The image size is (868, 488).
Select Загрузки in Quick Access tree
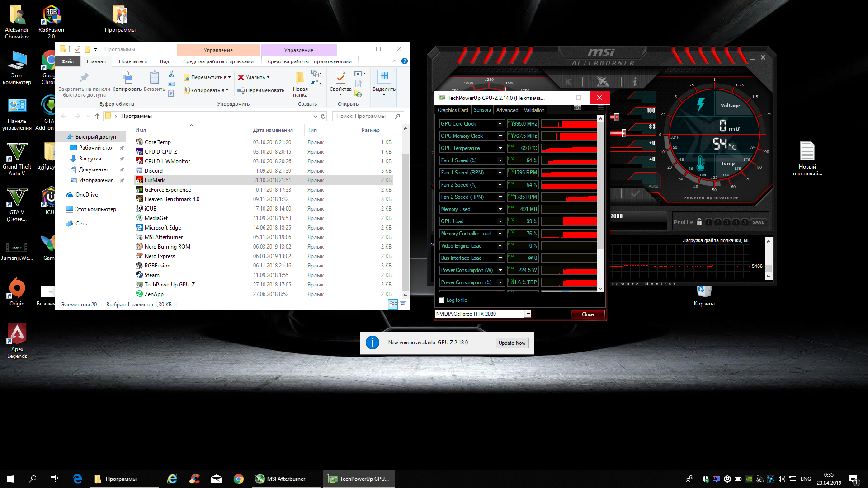pyautogui.click(x=90, y=159)
